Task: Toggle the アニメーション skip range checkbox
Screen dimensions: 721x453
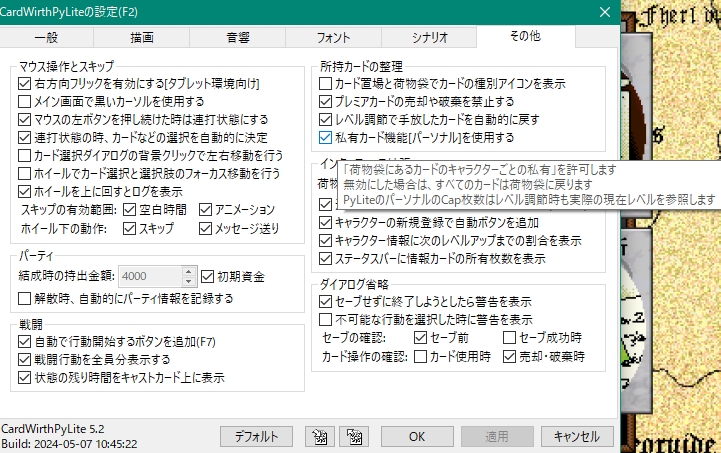Action: click(x=206, y=209)
